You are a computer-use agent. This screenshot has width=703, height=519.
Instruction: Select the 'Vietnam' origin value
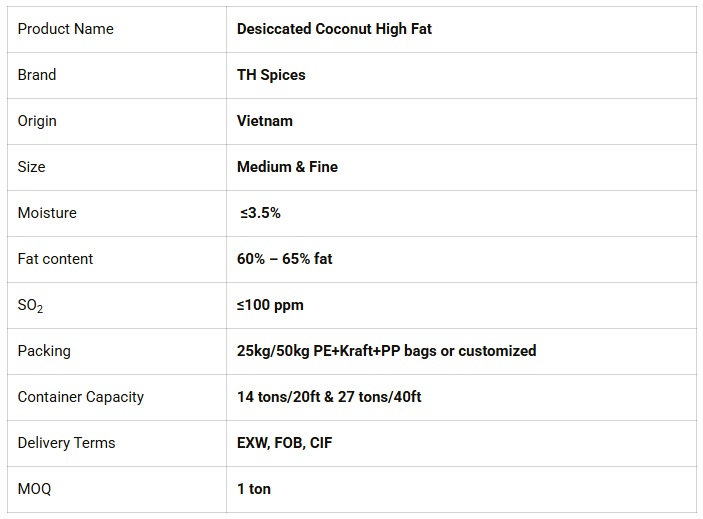[x=265, y=121]
